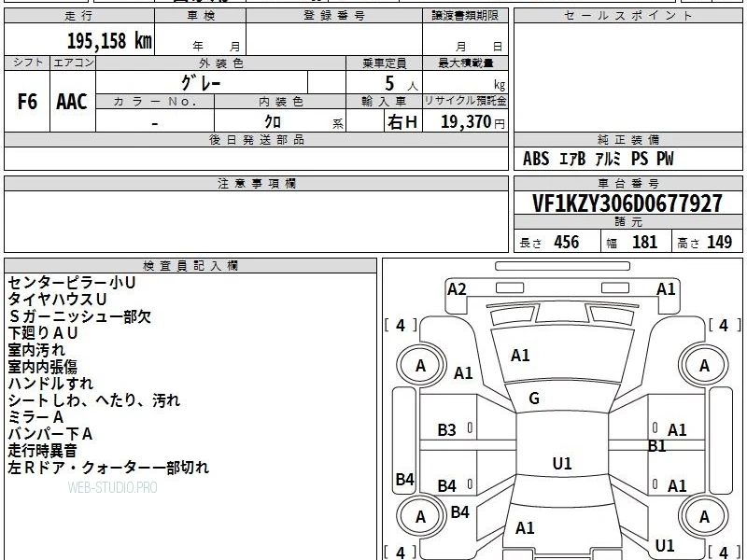The image size is (747, 560).
Task: Select ABS in the equipment list
Action: pyautogui.click(x=536, y=159)
